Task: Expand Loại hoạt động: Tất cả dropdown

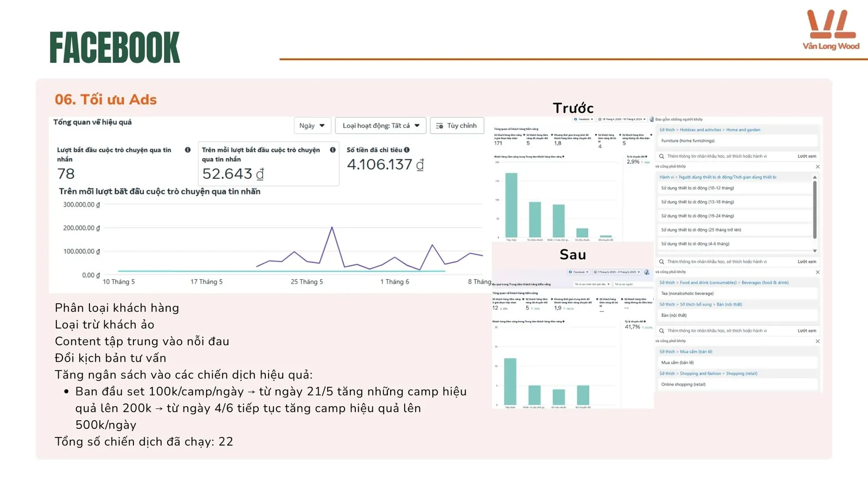Action: 381,126
